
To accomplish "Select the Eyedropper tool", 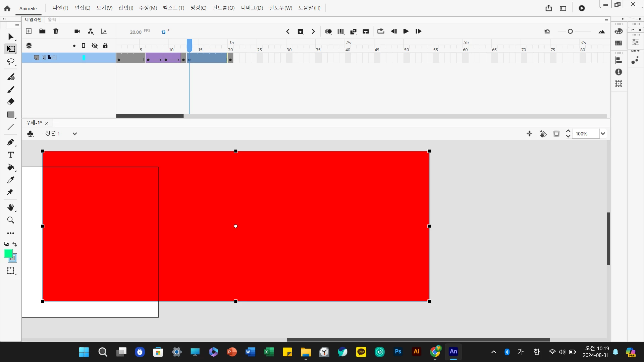I will [x=11, y=180].
